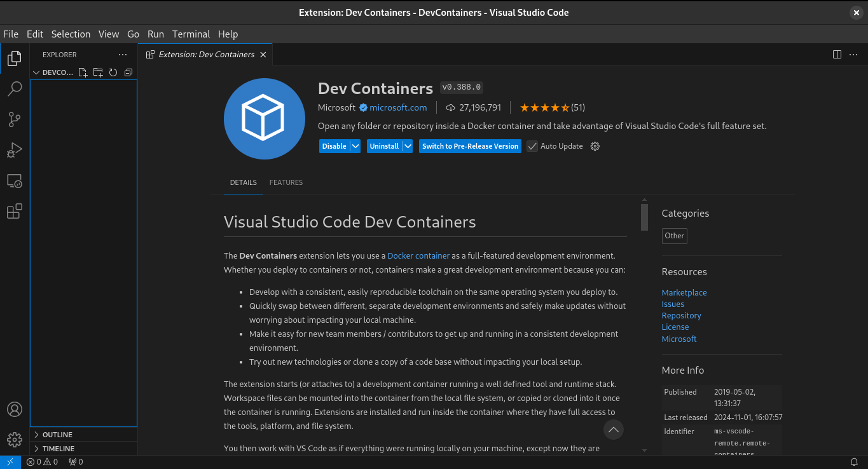Image resolution: width=868 pixels, height=469 pixels.
Task: Open the Disable button dropdown arrow
Action: 355,146
